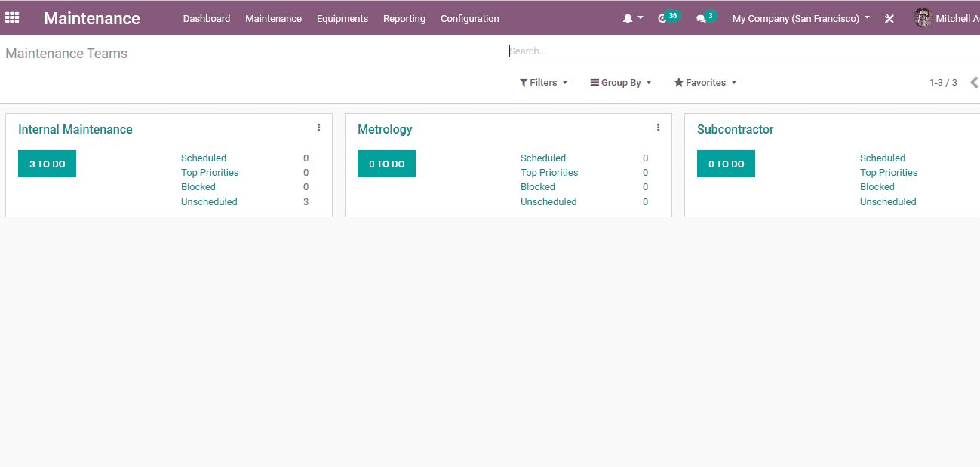Click Mitchell's user avatar
Viewport: 980px width, 467px height.
click(x=922, y=18)
